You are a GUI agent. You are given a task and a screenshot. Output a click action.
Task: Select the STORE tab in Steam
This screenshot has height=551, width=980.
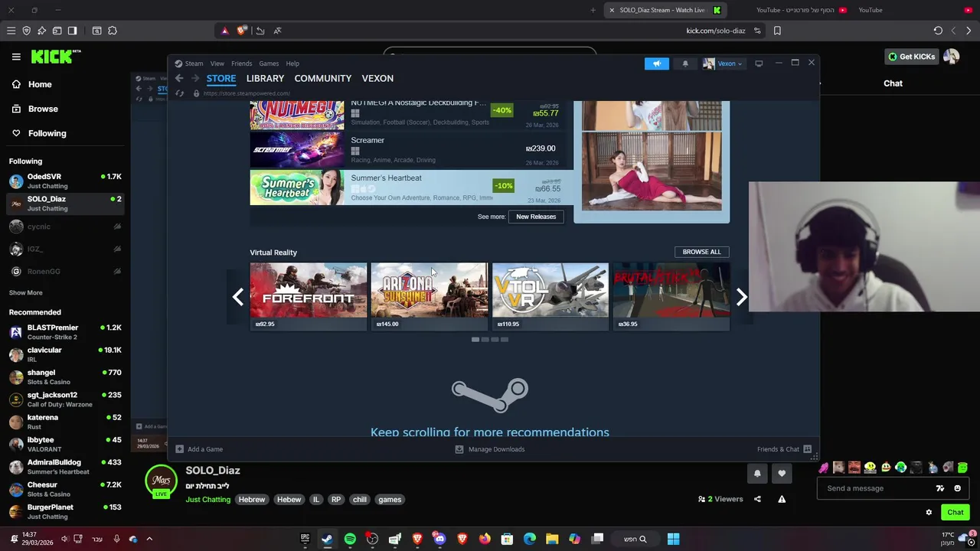coord(221,78)
